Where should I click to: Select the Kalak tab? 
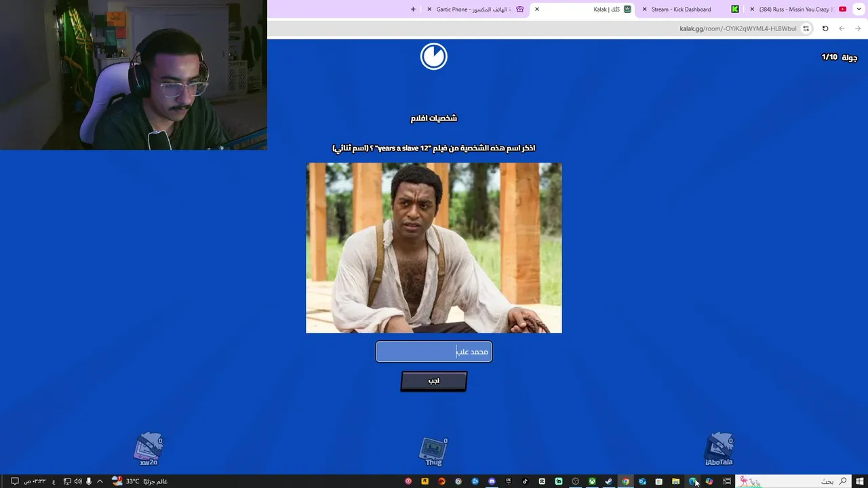(583, 9)
